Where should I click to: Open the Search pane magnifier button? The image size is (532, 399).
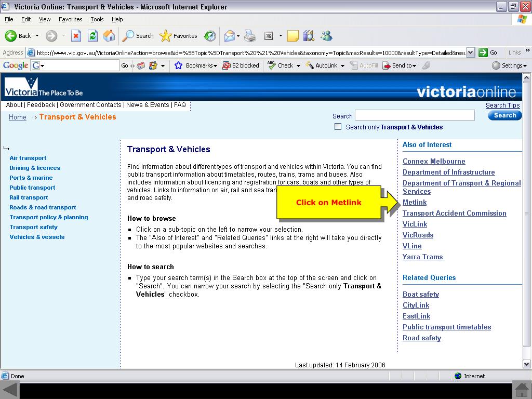point(138,36)
